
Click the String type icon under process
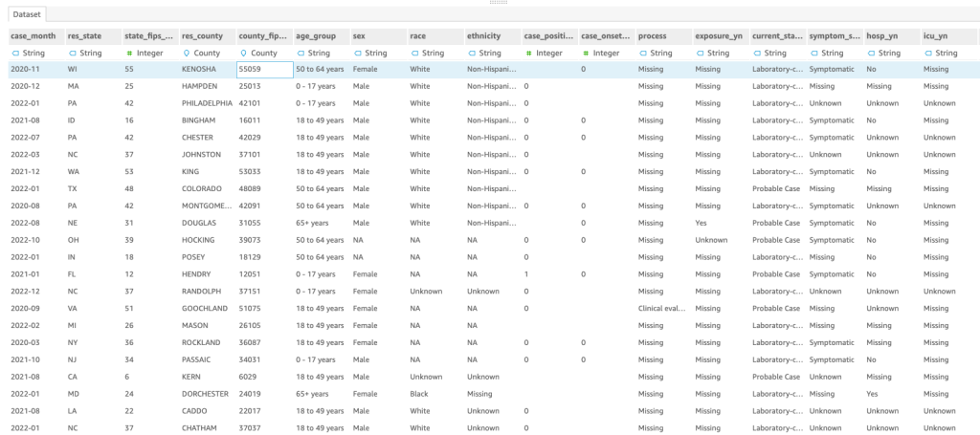pyautogui.click(x=643, y=53)
